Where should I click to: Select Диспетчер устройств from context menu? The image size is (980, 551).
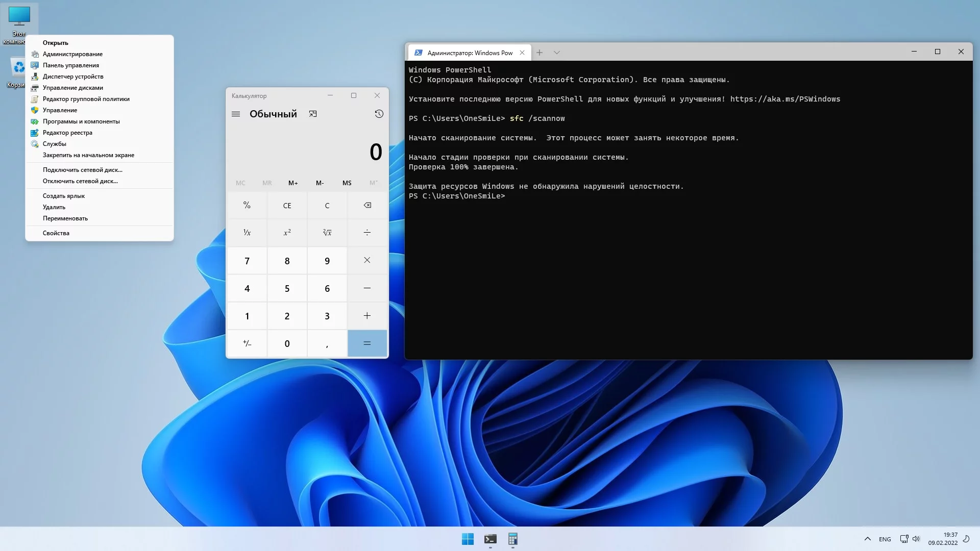point(73,77)
